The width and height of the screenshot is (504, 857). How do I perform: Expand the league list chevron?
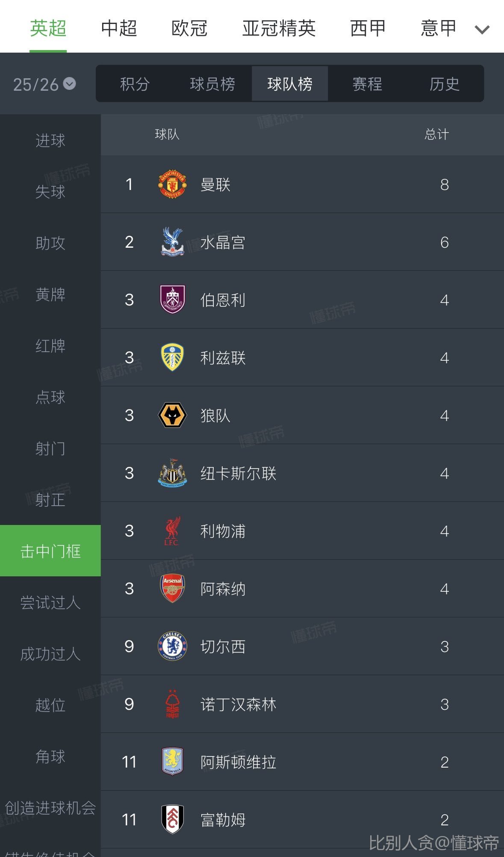pyautogui.click(x=482, y=30)
